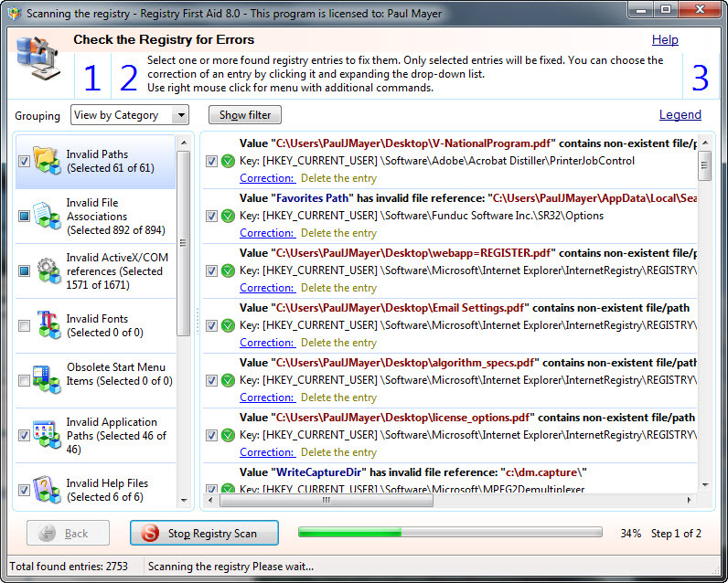
Task: Click the registry scanner logo icon in header
Action: pos(39,58)
